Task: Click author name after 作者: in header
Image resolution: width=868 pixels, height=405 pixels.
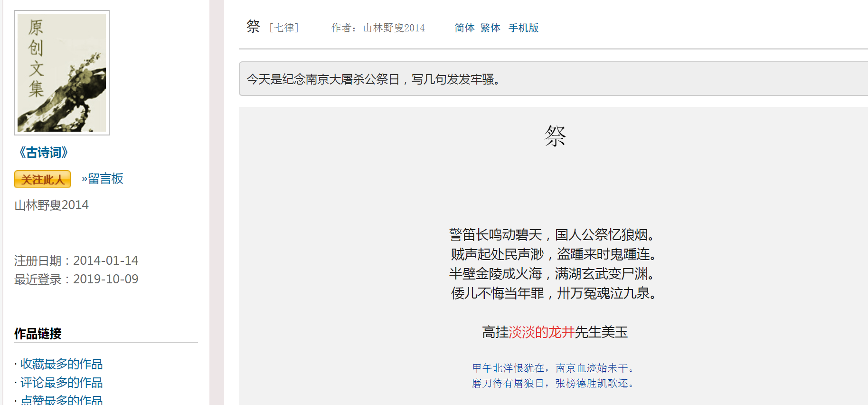Action: (394, 28)
